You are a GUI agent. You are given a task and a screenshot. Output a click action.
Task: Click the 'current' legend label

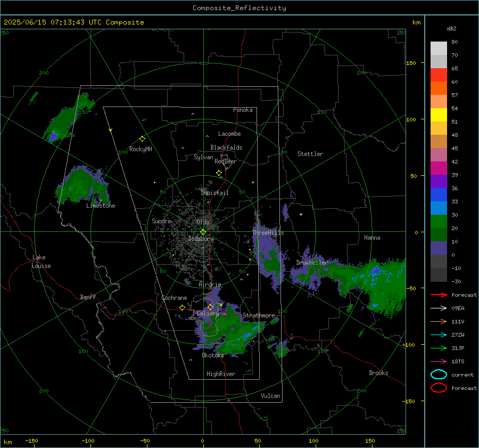click(x=463, y=375)
